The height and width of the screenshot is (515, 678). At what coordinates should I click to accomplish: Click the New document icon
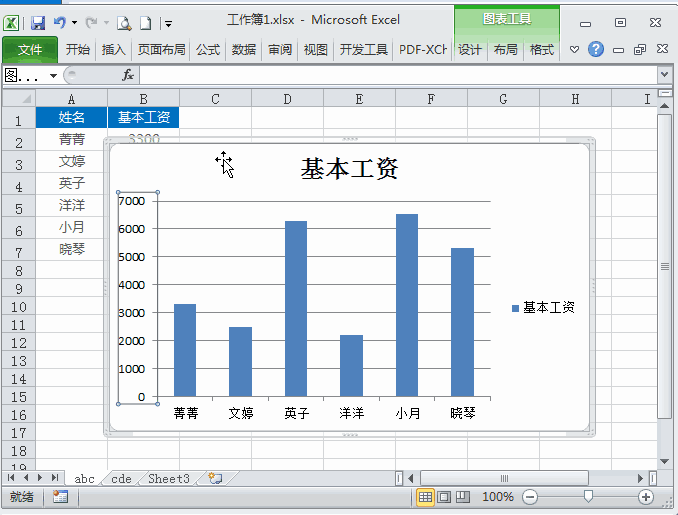tap(146, 23)
